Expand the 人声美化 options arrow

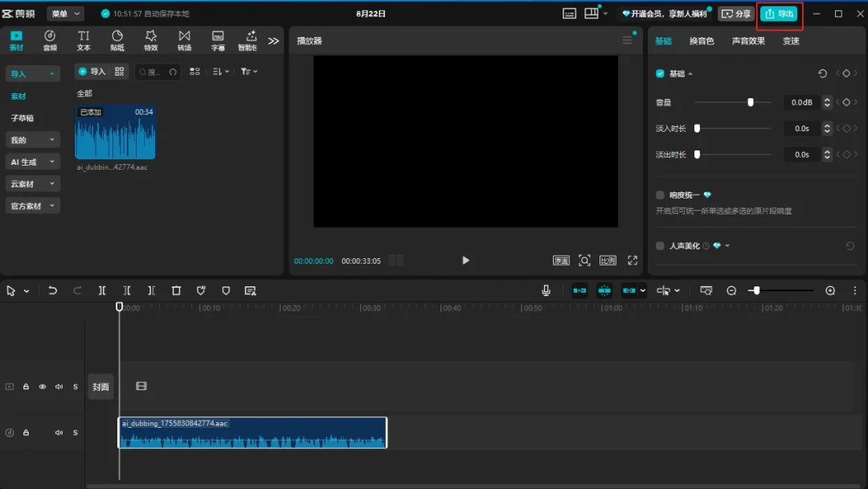tap(727, 246)
